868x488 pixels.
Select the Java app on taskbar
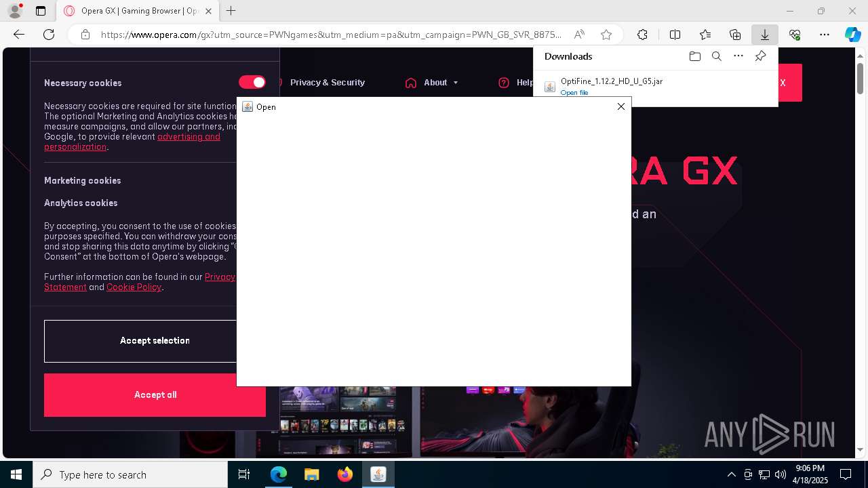[378, 474]
